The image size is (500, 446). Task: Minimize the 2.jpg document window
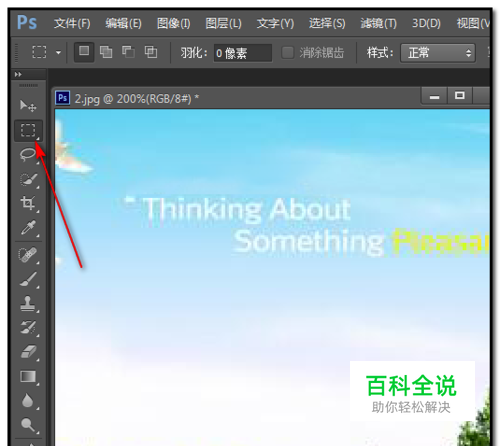pyautogui.click(x=434, y=97)
